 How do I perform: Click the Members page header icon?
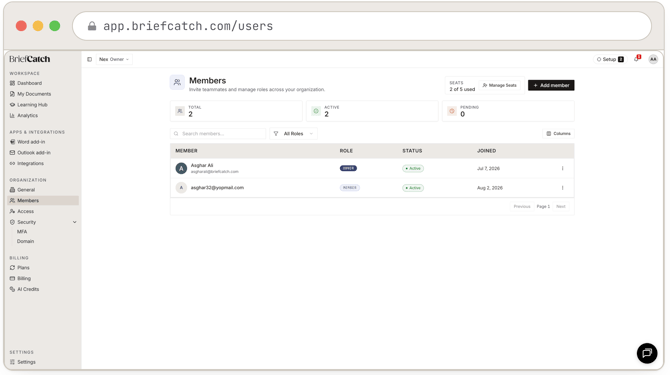click(x=177, y=82)
